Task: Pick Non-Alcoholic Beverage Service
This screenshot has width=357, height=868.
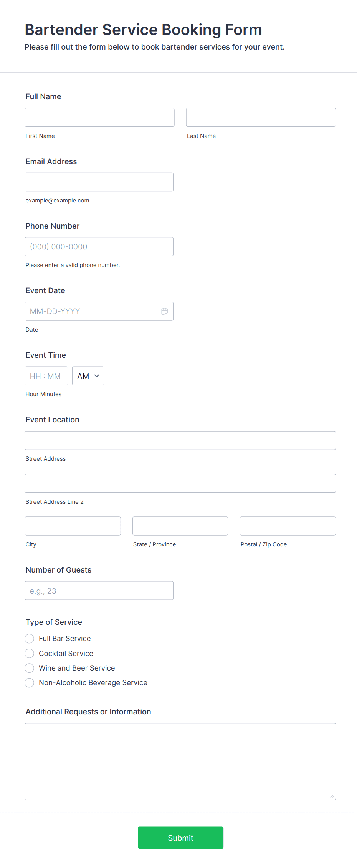Action: [x=29, y=683]
